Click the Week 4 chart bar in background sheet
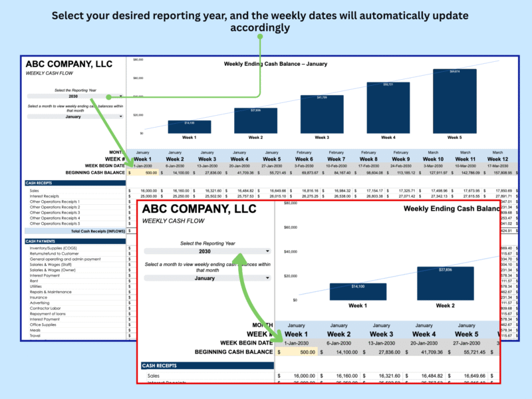 [388, 108]
